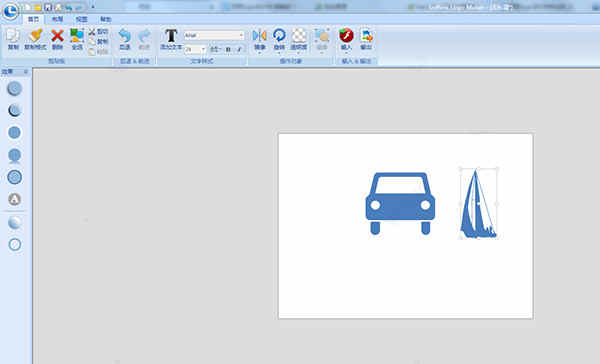Click the blue undo arrow icon
The height and width of the screenshot is (364, 600).
coord(124,36)
